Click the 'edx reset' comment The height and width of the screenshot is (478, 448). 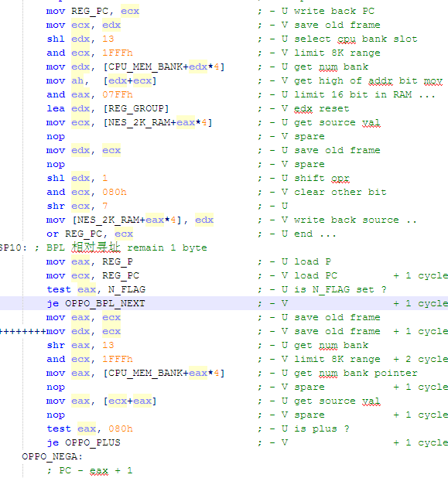[x=322, y=108]
